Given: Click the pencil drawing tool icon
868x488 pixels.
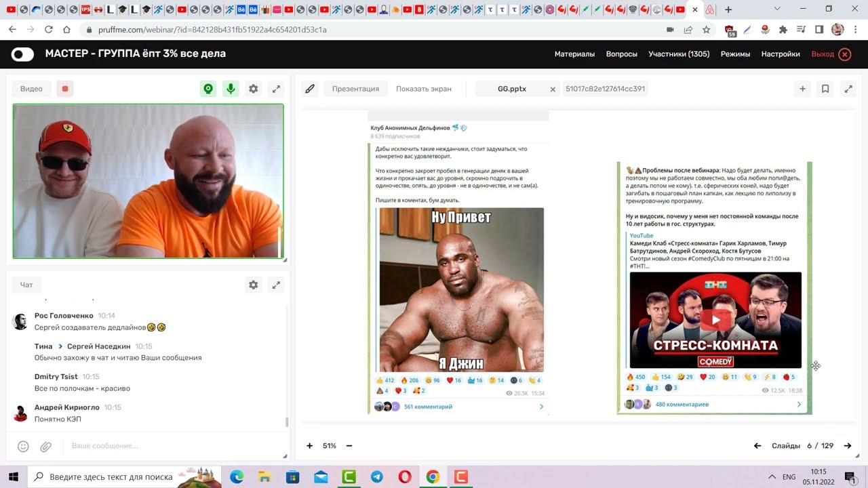Looking at the screenshot, I should coord(310,89).
